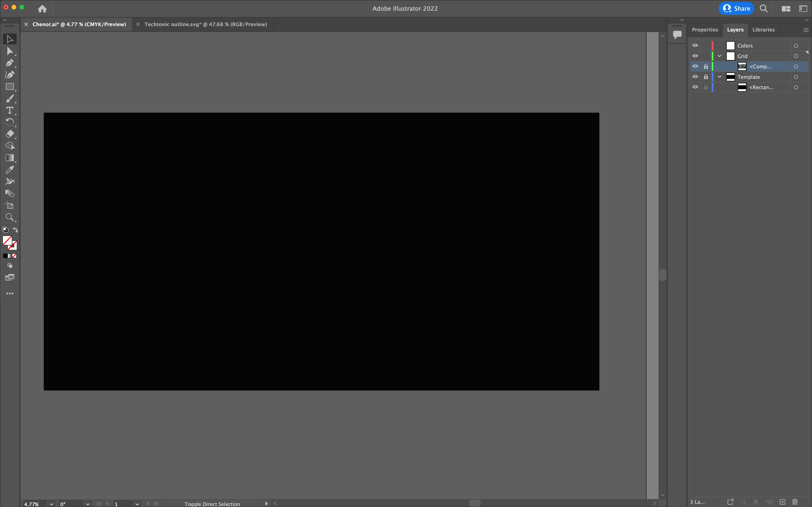This screenshot has height=507, width=812.
Task: Unlock the Template layer
Action: pos(706,77)
